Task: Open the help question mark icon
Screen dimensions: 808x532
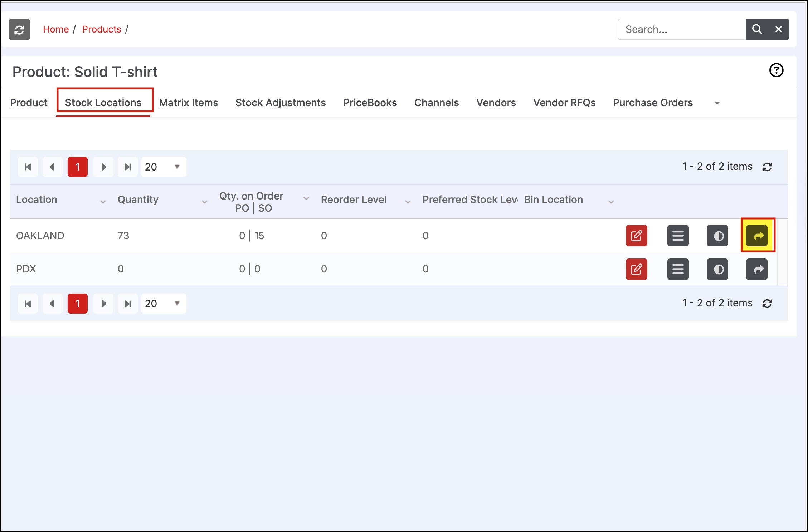Action: pyautogui.click(x=776, y=70)
